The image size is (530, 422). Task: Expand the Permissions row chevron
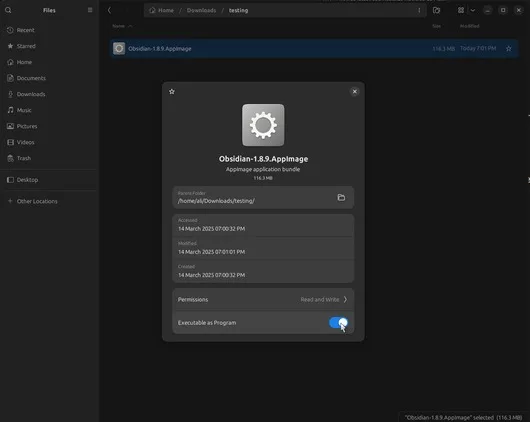coord(345,300)
